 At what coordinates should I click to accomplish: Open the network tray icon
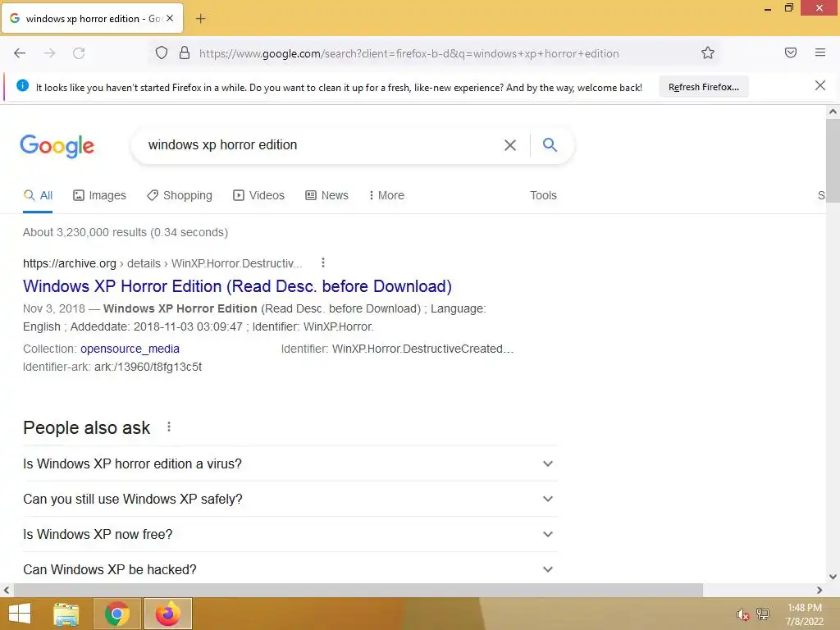pos(762,614)
